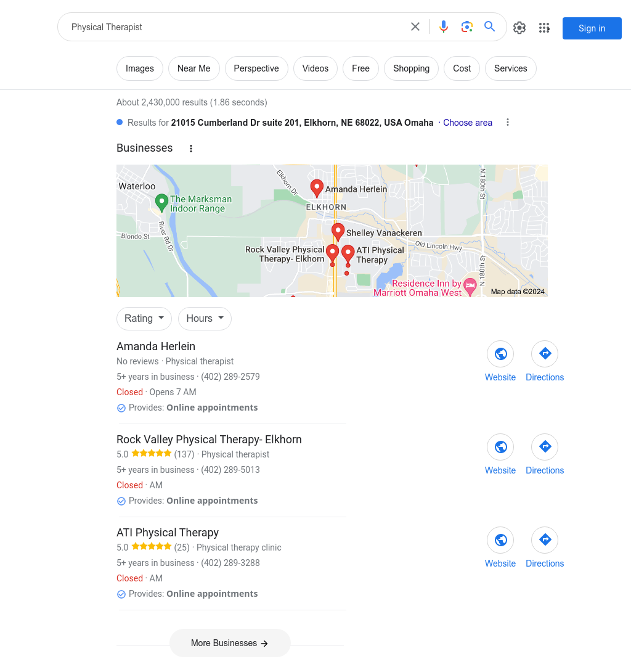This screenshot has height=672, width=631.
Task: Click the blue magnifier search icon
Action: tap(489, 27)
